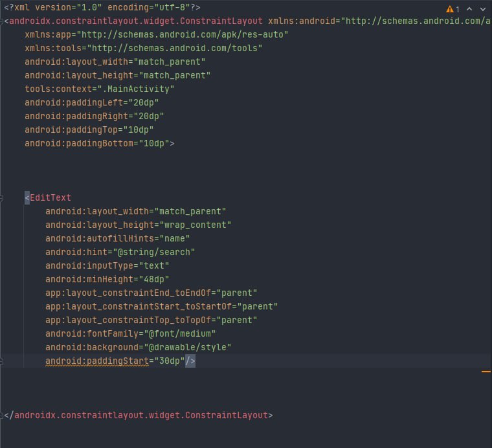
Task: Click android:paddingTop="10dp" attribute
Action: [89, 130]
